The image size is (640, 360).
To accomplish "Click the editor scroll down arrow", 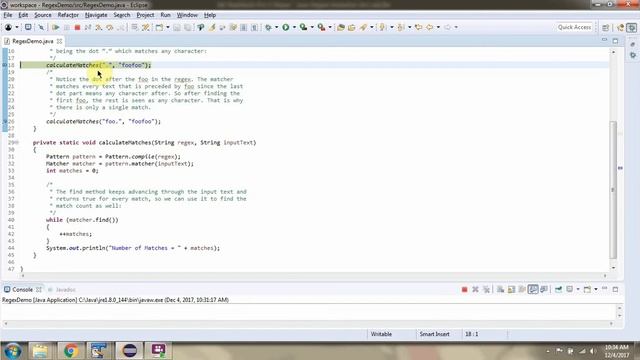I will (613, 268).
